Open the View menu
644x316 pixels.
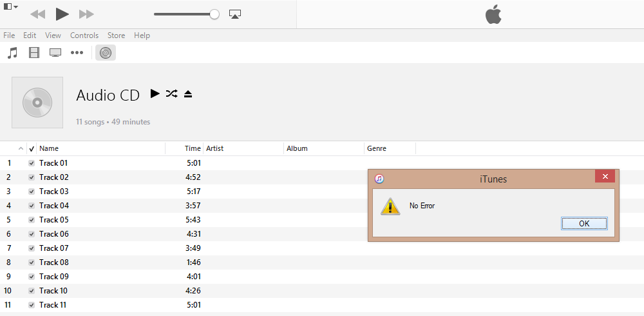[53, 35]
